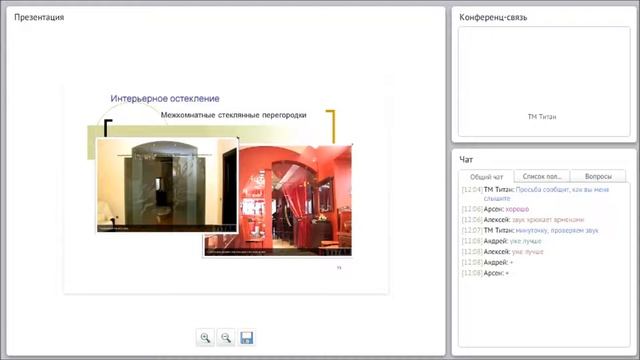Screen dimensions: 640x360
Task: Zoom out of the presentation slide
Action: click(x=226, y=338)
